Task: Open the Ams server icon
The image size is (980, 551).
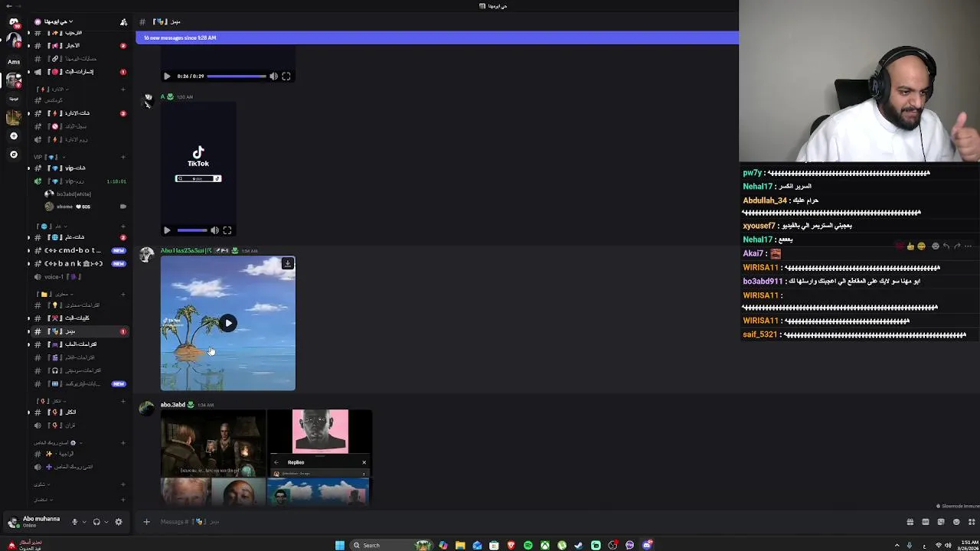Action: tap(13, 61)
